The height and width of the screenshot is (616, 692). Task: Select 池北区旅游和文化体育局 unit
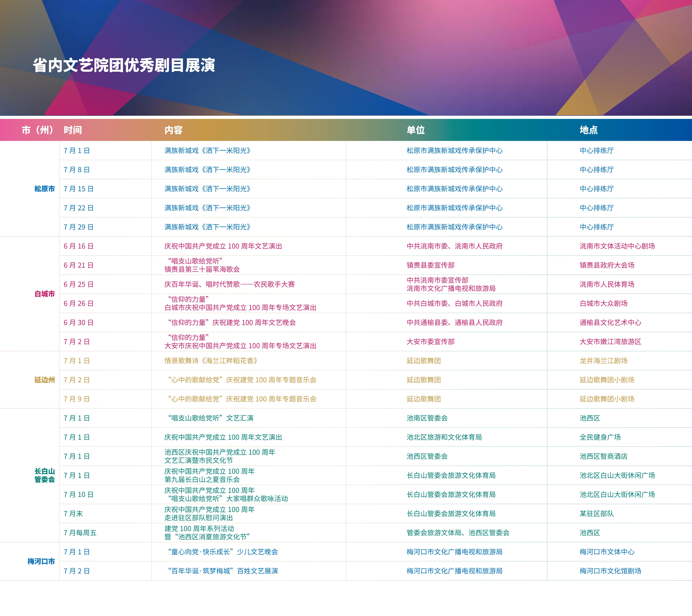coord(444,437)
